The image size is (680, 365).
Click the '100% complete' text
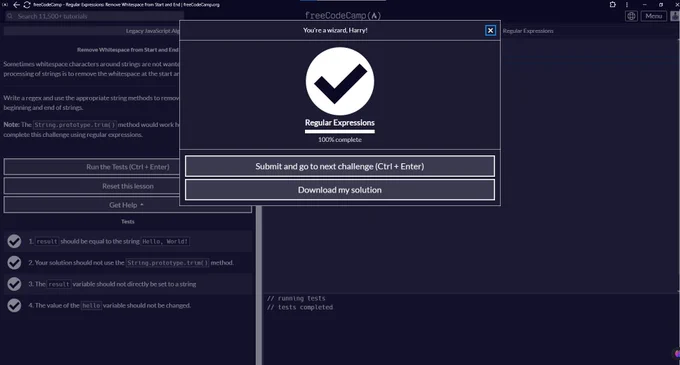340,140
